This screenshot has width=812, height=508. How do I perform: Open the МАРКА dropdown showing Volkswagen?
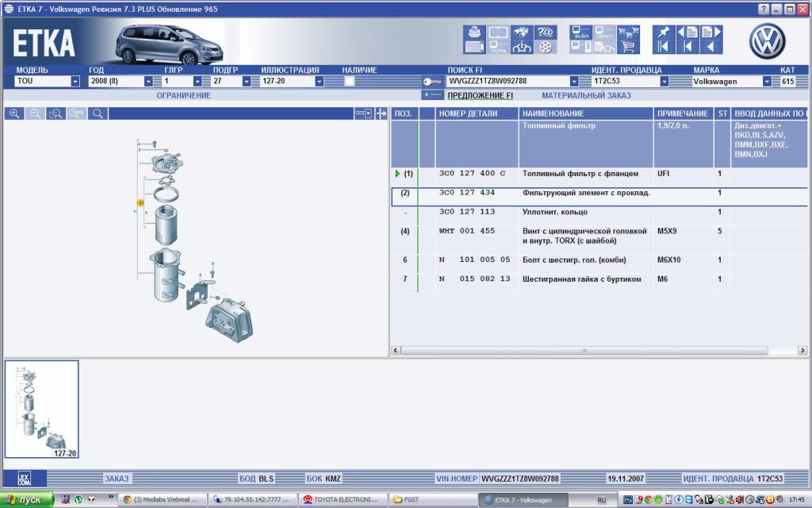pyautogui.click(x=767, y=82)
